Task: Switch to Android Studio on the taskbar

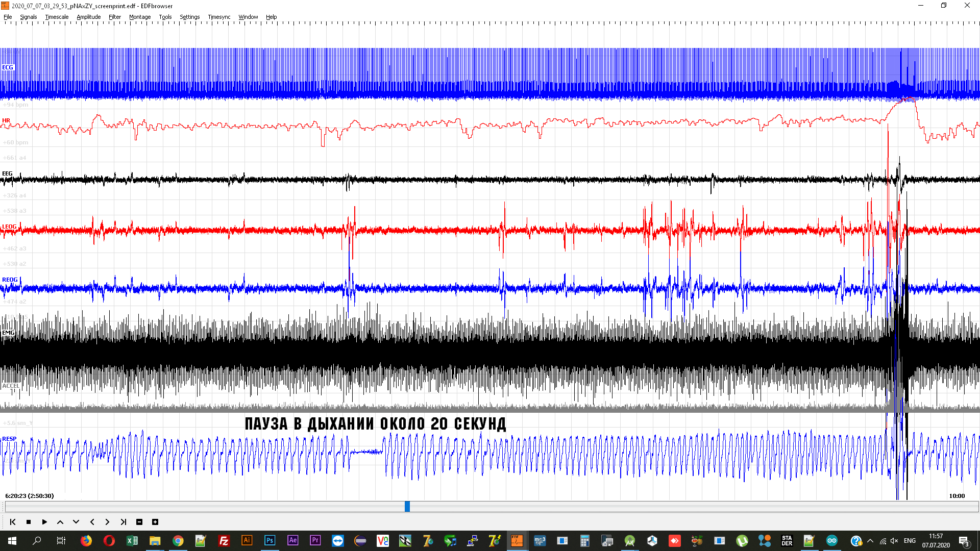Action: tap(630, 541)
